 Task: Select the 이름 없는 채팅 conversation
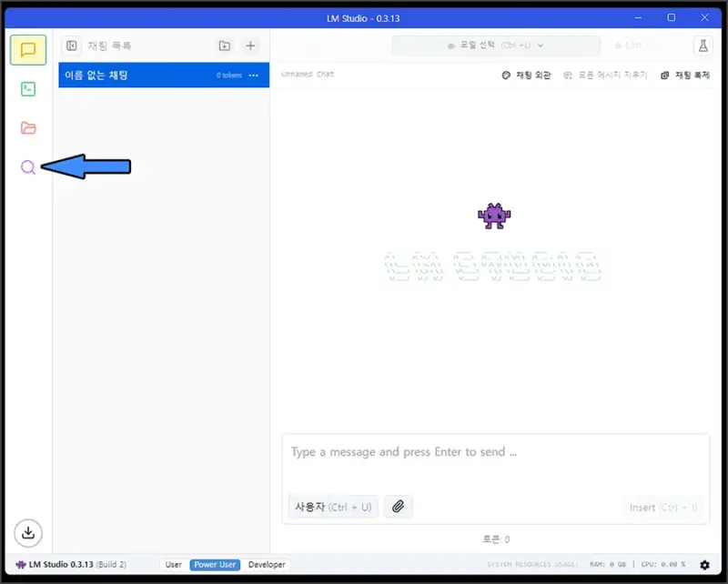tap(164, 76)
